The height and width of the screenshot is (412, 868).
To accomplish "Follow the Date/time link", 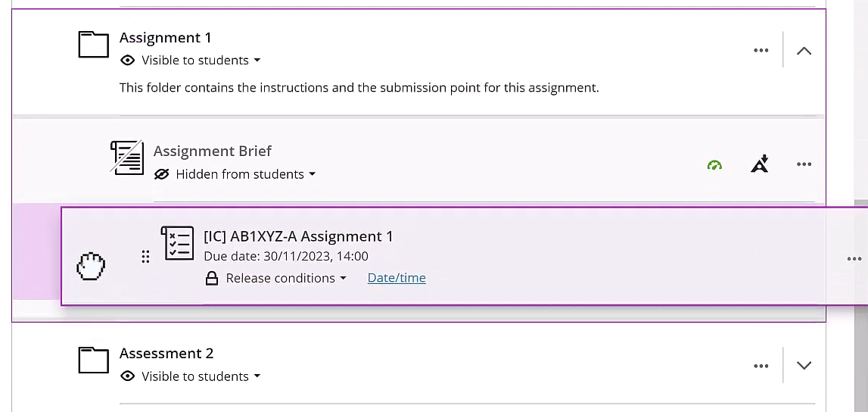I will [x=397, y=278].
